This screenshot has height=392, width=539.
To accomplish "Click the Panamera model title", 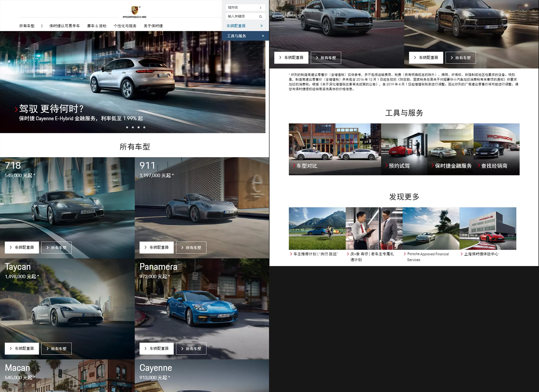I will click(158, 267).
